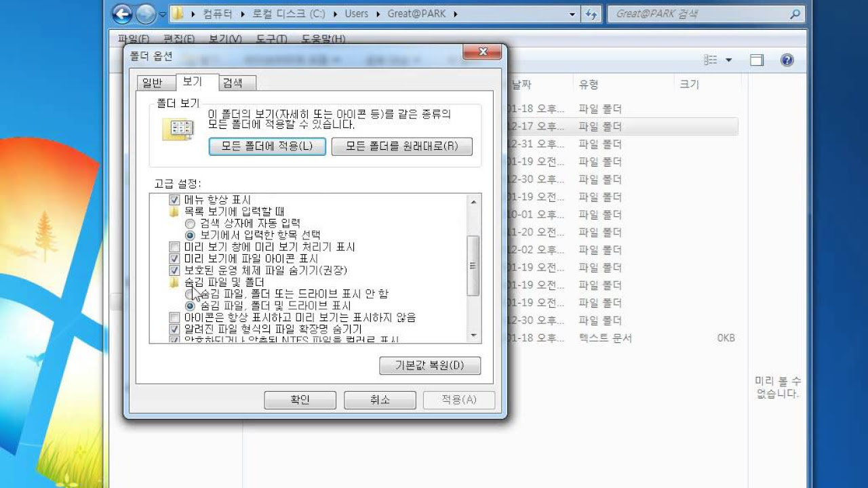
Task: Open 보기(V) menu
Action: coord(225,39)
